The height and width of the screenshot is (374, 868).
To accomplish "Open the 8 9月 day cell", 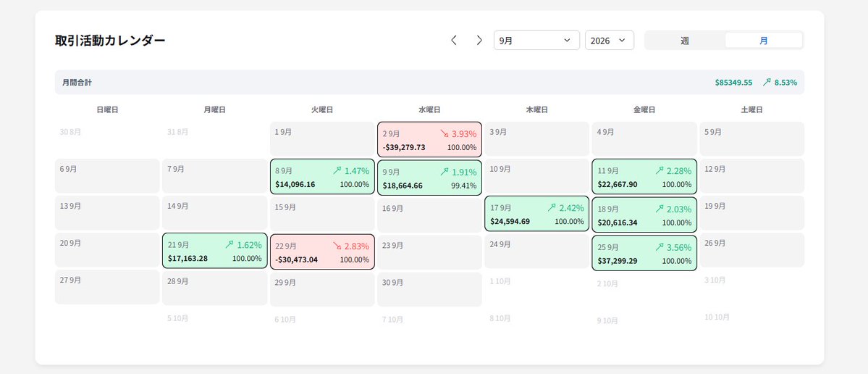I will point(322,177).
